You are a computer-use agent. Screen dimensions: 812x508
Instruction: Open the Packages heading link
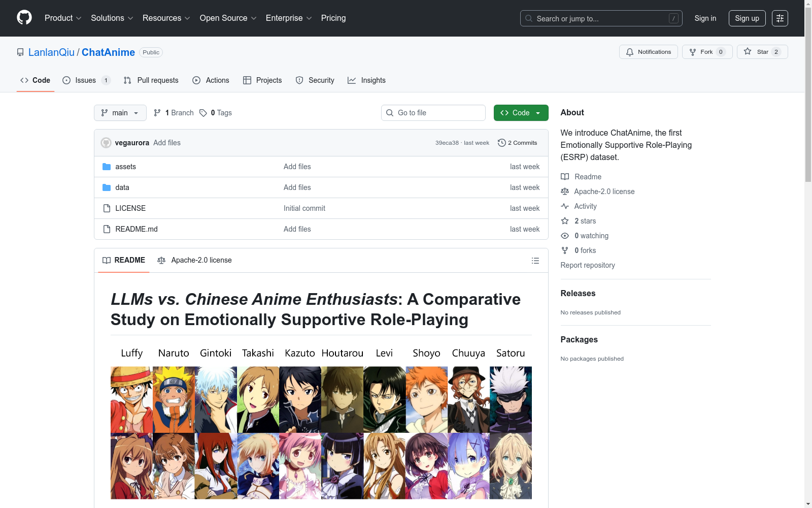point(579,339)
